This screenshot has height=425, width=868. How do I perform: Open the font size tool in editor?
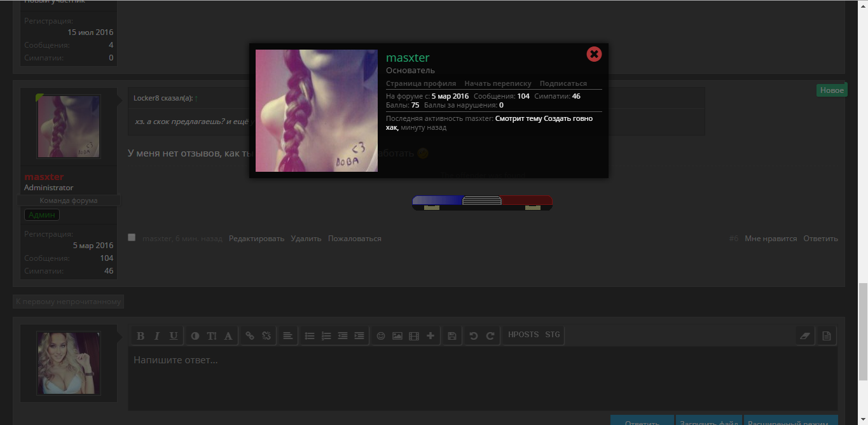212,336
